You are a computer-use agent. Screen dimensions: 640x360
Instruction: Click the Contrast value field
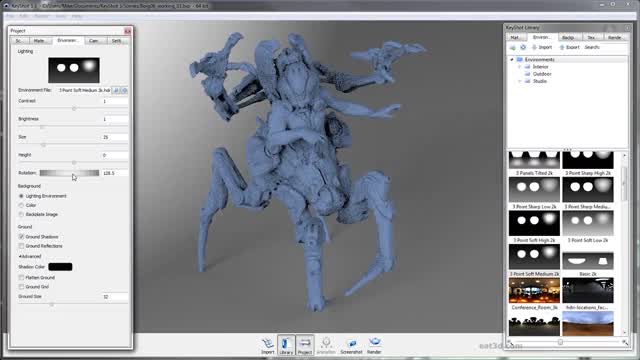[x=114, y=101]
